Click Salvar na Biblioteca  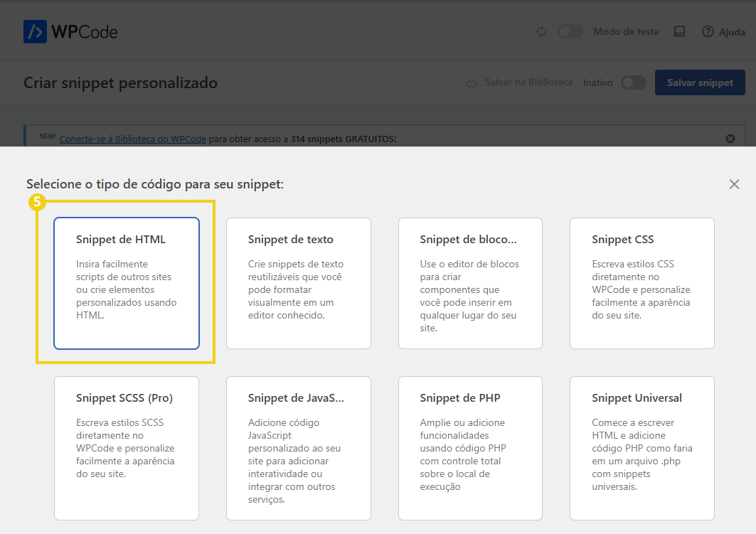528,82
